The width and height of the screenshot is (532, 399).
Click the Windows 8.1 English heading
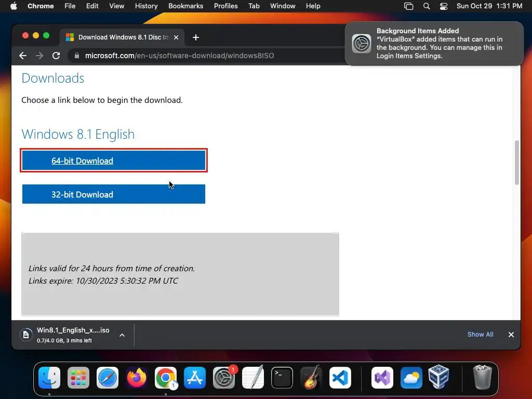78,135
